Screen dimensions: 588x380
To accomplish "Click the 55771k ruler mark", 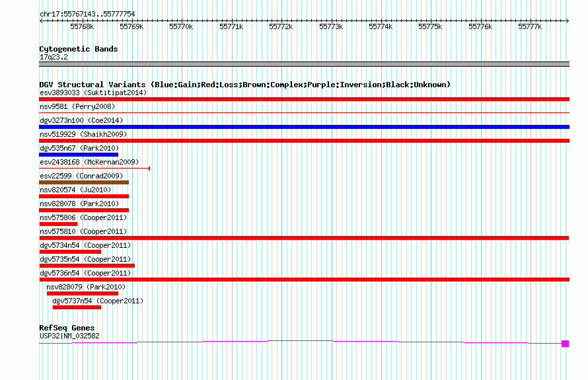I will click(x=231, y=26).
